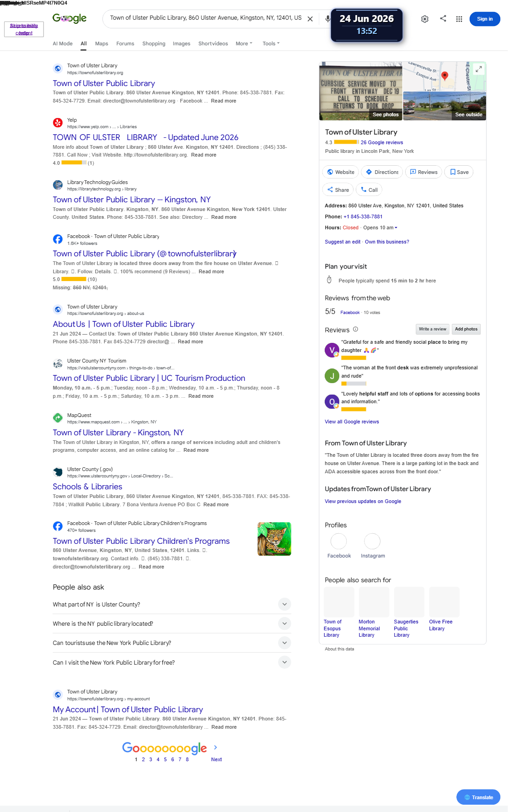Open 'About Us | Town of Ulster Public Library' result
The image size is (514, 812).
click(x=123, y=324)
